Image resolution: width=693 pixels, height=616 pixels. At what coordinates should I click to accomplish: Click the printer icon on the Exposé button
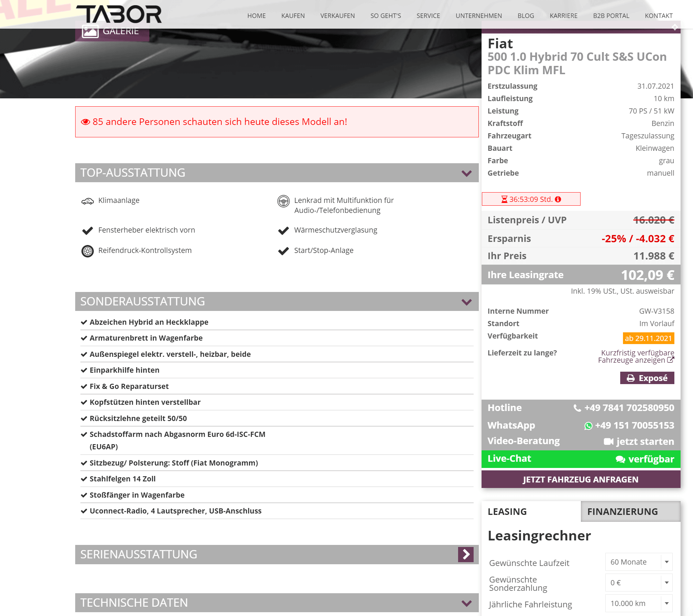[631, 378]
